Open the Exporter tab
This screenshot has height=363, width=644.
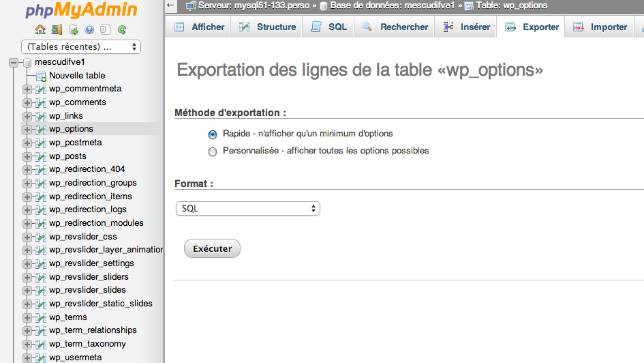[531, 27]
